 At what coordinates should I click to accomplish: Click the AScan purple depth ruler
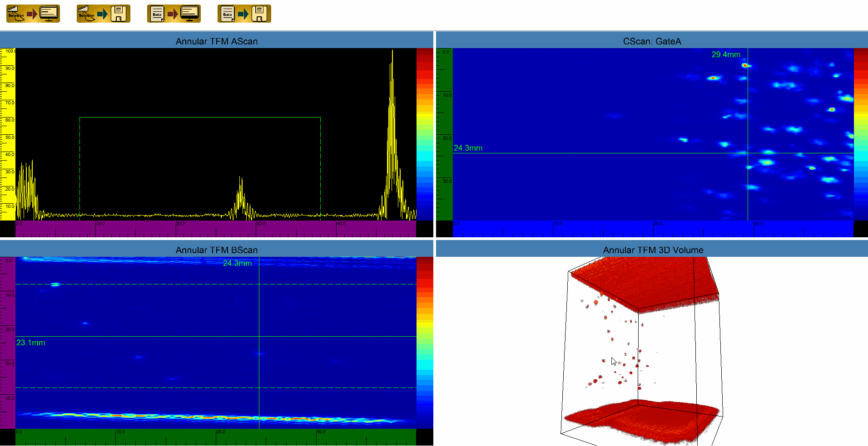(x=216, y=229)
